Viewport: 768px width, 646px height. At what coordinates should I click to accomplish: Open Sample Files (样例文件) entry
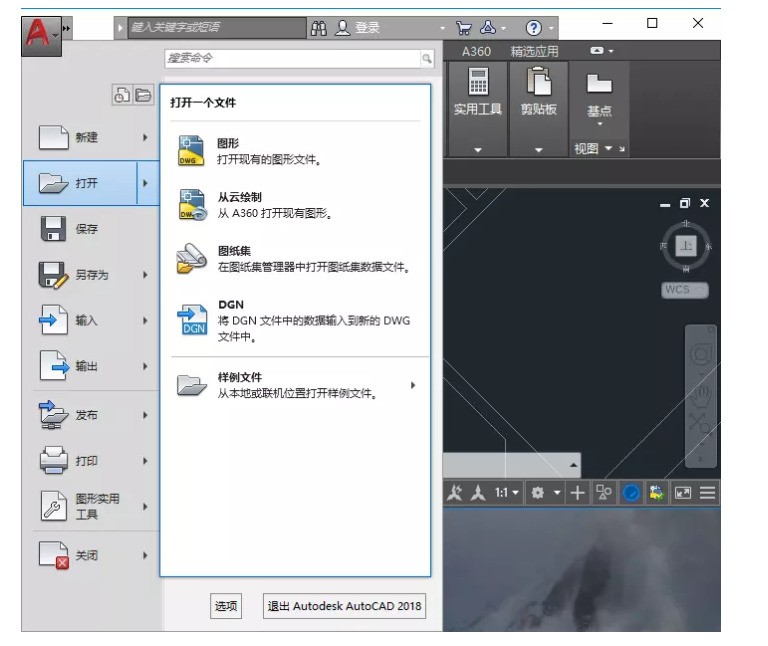tap(295, 385)
